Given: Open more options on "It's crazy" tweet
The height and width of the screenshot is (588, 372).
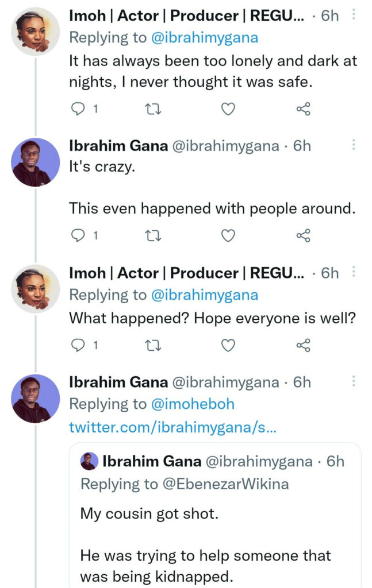Looking at the screenshot, I should (354, 145).
